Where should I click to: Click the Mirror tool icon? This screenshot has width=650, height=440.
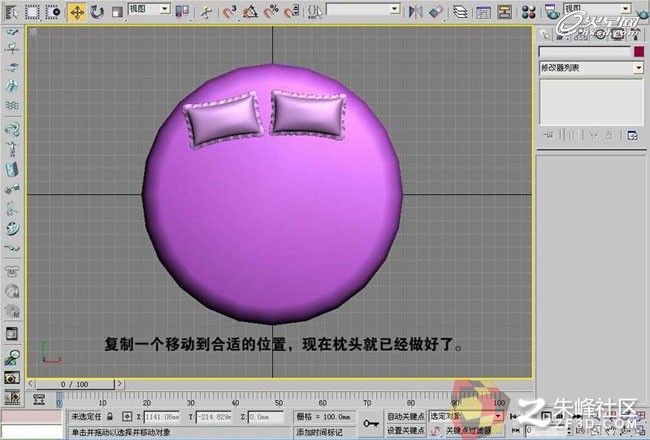pos(415,12)
